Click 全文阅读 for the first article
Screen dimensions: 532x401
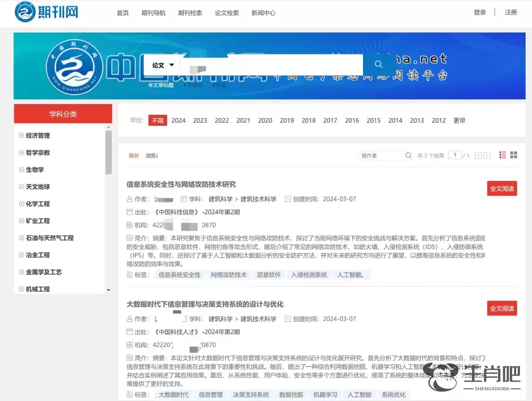click(501, 189)
